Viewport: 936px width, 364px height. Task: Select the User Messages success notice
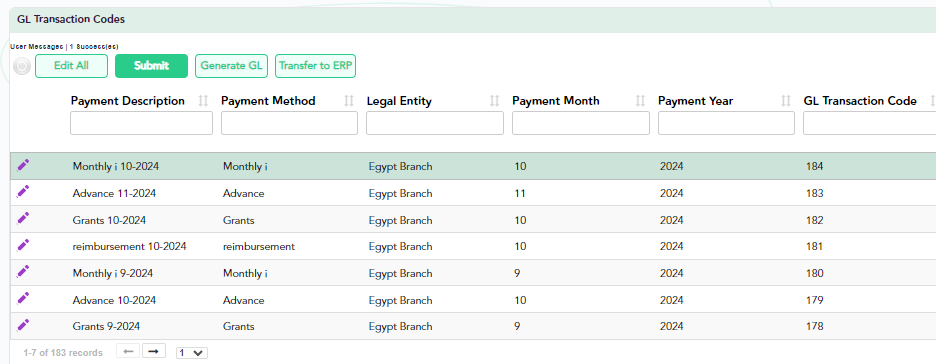64,47
